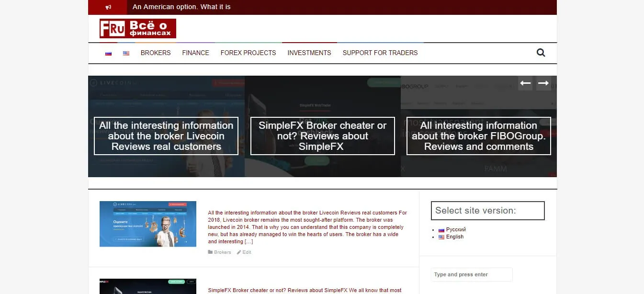Open the Support for Traders menu
The width and height of the screenshot is (644, 294).
[x=380, y=53]
